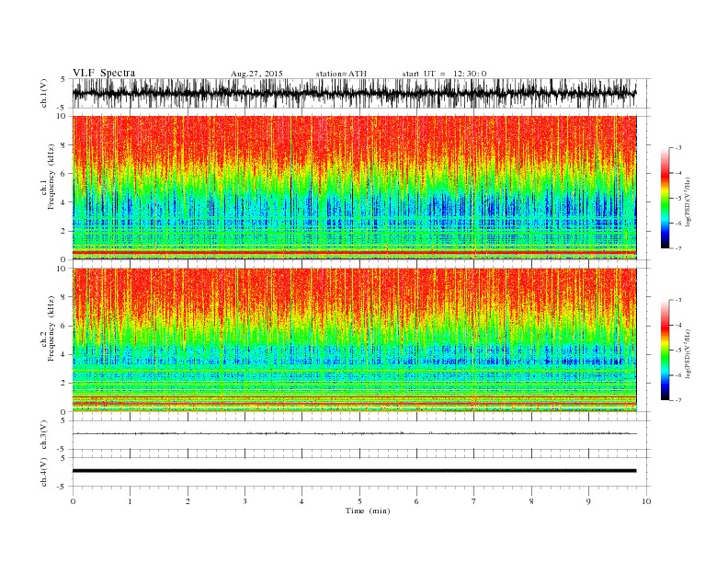
Task: Click time axis tick label '0'
Action: (73, 501)
